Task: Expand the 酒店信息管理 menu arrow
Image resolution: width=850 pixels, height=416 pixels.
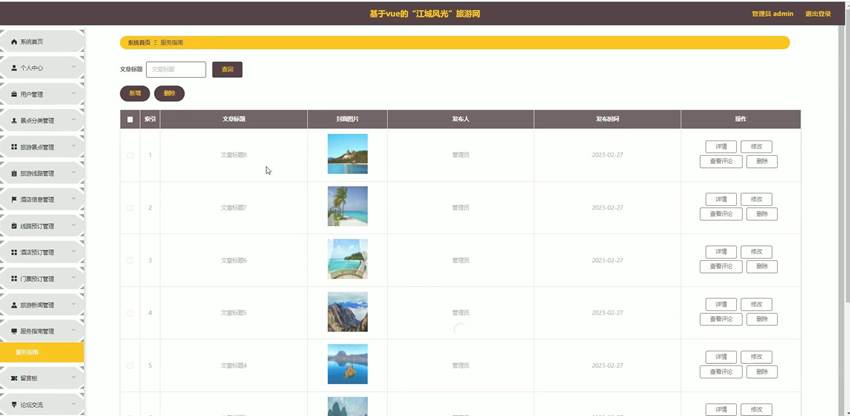Action: [x=74, y=200]
